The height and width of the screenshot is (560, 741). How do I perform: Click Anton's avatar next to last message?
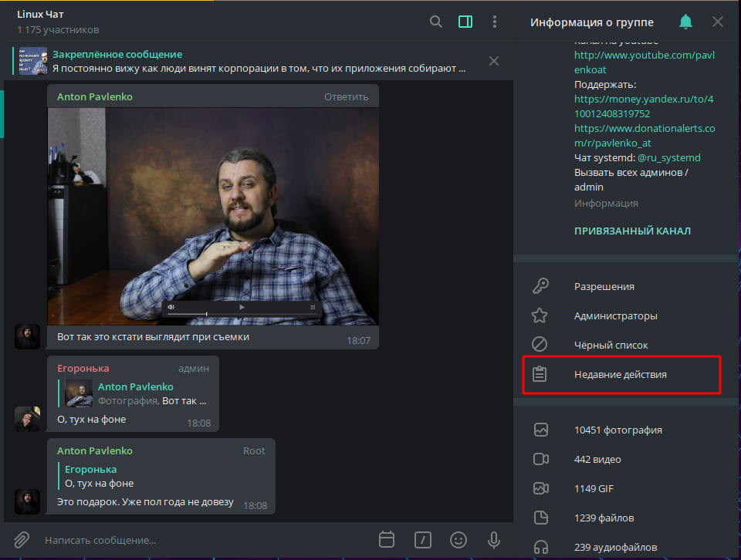click(28, 501)
